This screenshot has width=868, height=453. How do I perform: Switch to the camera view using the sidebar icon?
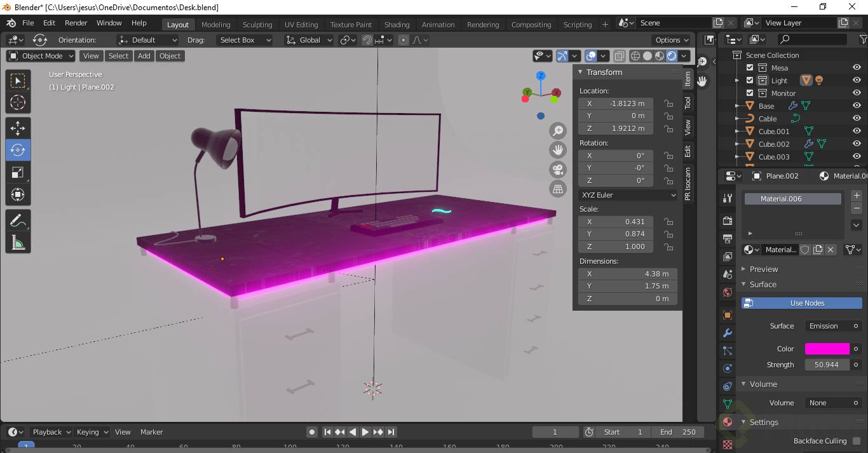click(x=558, y=170)
